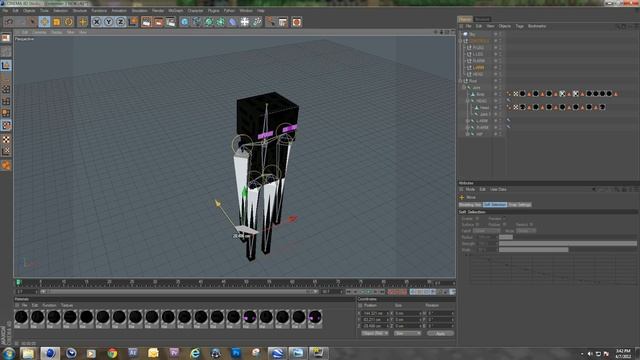Toggle the X axis lock
Image resolution: width=640 pixels, height=360 pixels.
[96, 22]
